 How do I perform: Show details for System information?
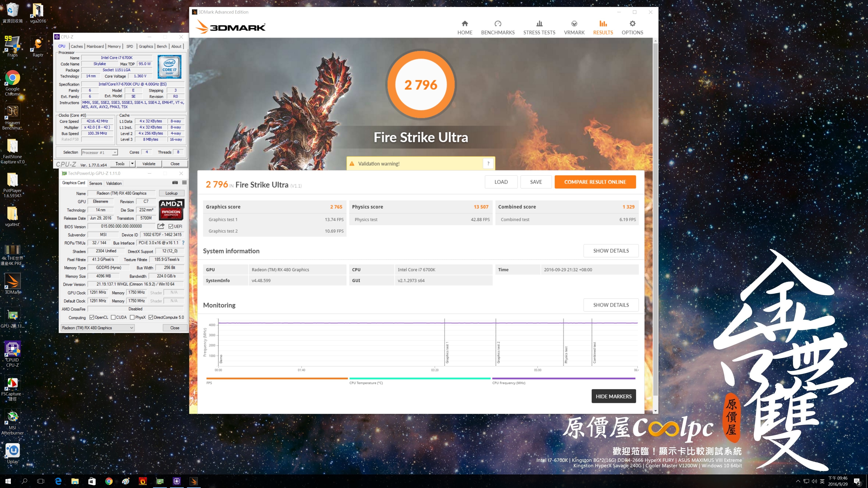(611, 251)
